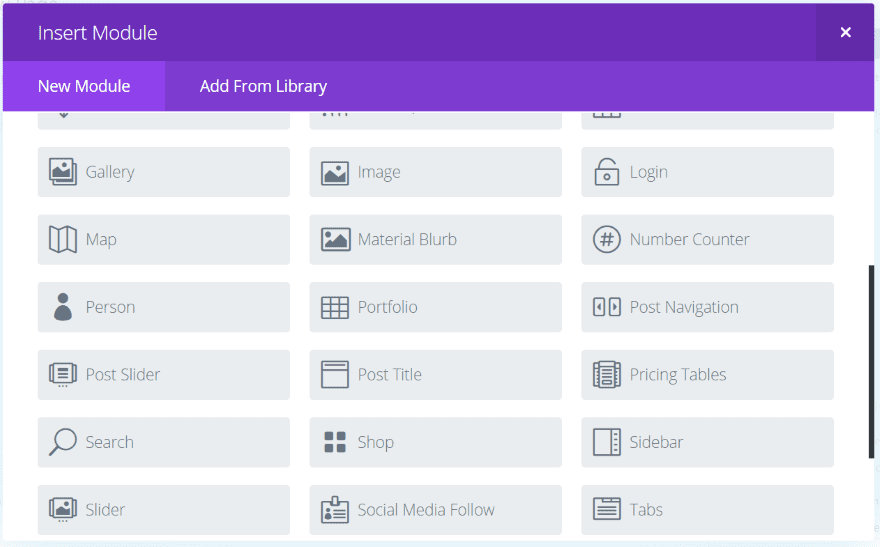Viewport: 880px width, 547px height.
Task: Click the Person silhouette icon
Action: coord(63,307)
